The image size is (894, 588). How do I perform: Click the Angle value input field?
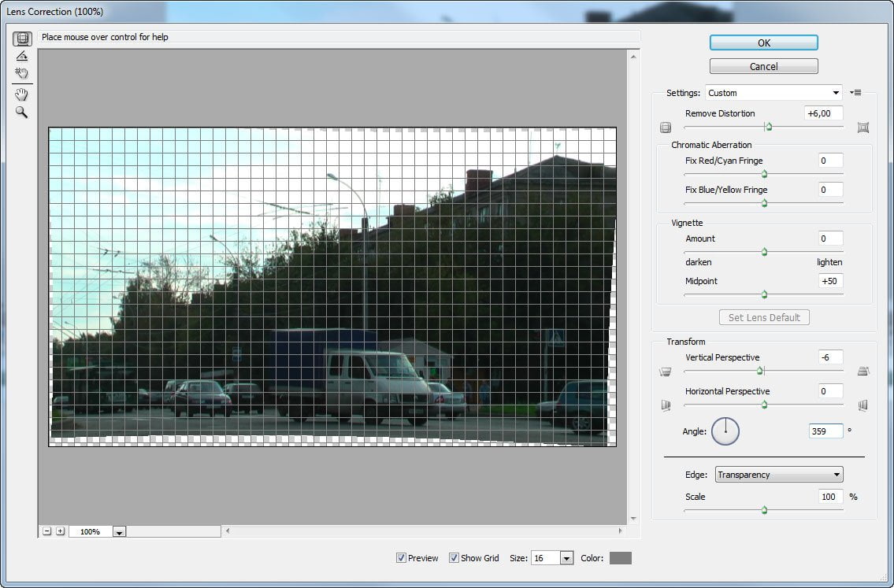[825, 431]
